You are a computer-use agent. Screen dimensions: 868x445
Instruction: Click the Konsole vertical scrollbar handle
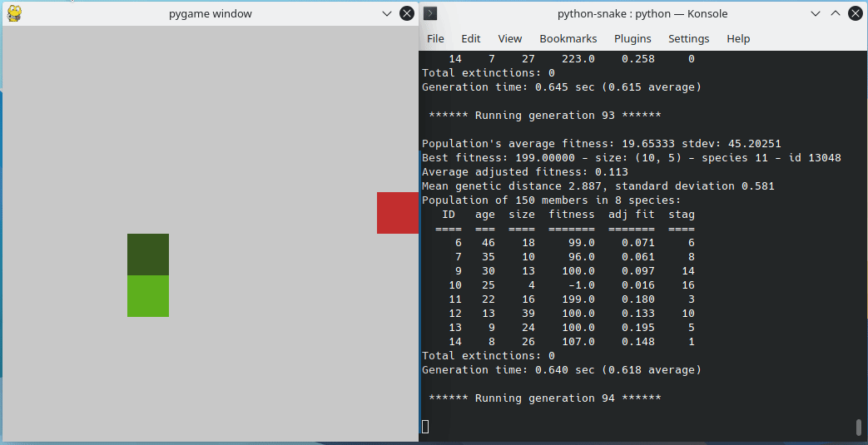(x=859, y=427)
